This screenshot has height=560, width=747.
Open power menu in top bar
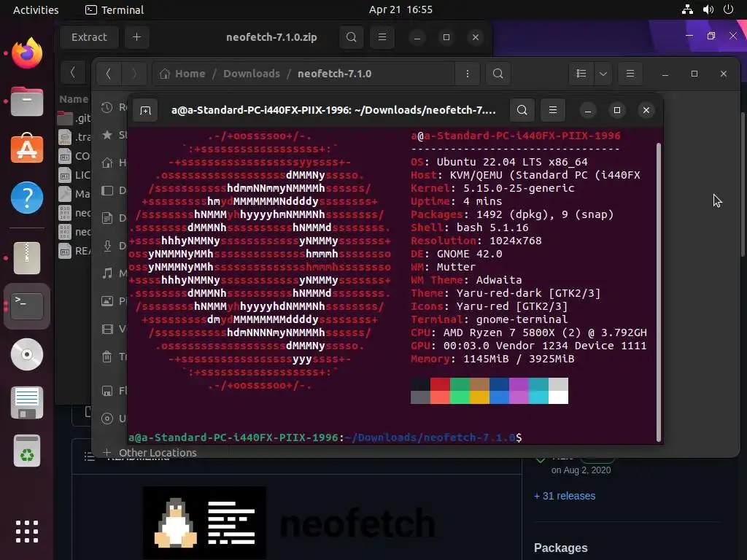coord(728,9)
